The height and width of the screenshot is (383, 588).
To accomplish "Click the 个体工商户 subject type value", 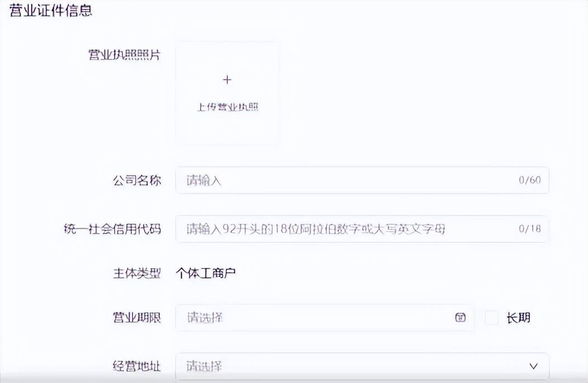I will (x=207, y=274).
